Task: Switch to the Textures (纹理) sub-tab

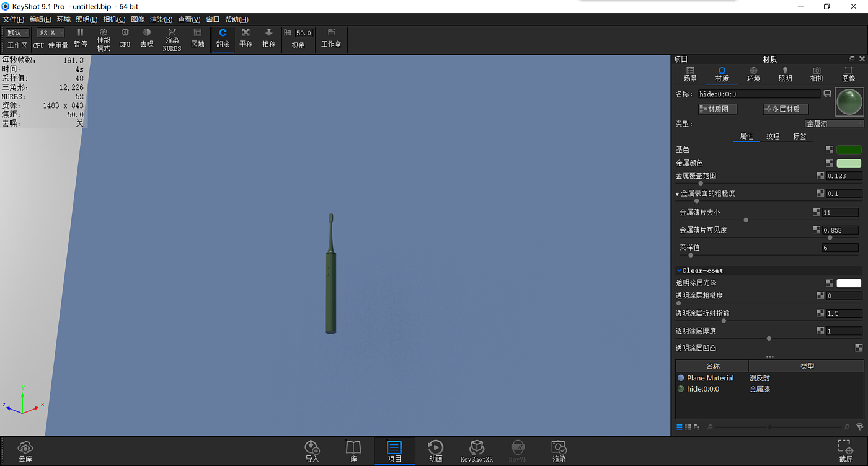Action: (x=773, y=137)
